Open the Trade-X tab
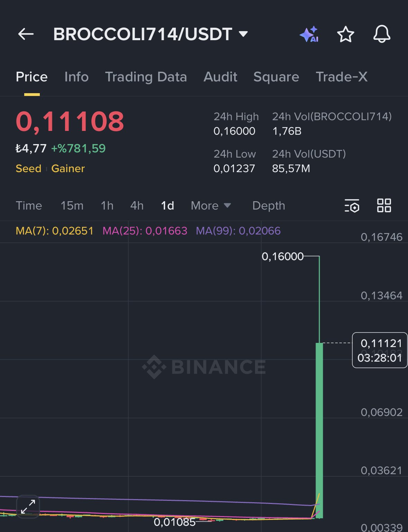Viewport: 408px width, 532px height. 342,77
